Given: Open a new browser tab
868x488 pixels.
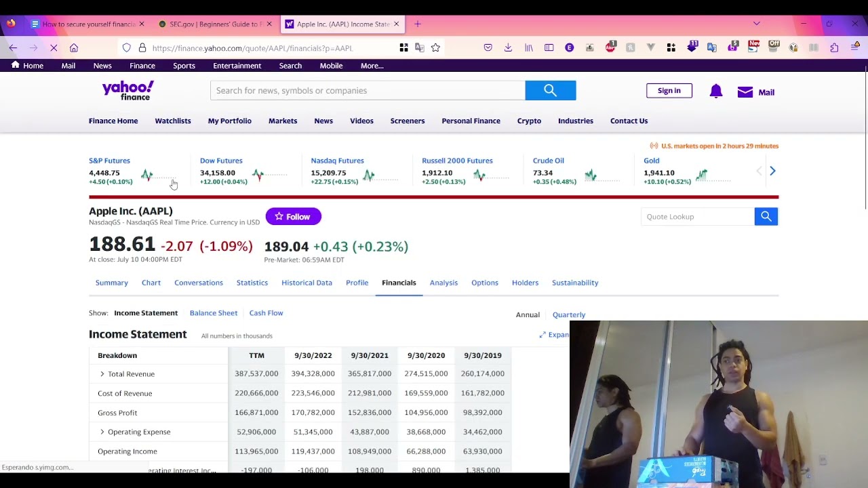Looking at the screenshot, I should click(x=417, y=24).
